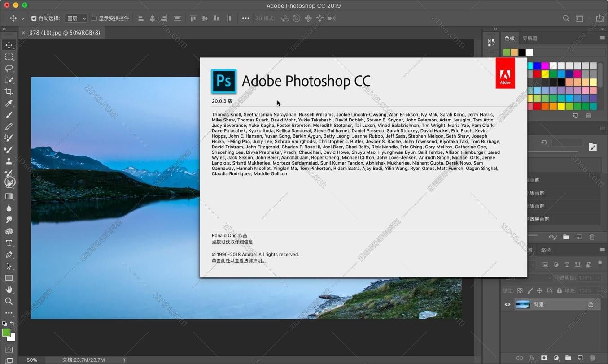Viewport: 608px width, 364px height.
Task: Click the Share icon at top right
Action: pos(599,18)
